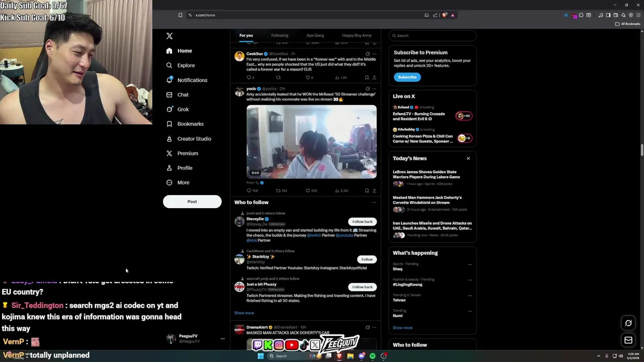Image resolution: width=644 pixels, height=362 pixels.
Task: Open more options for the Tehran trend
Action: (470, 296)
